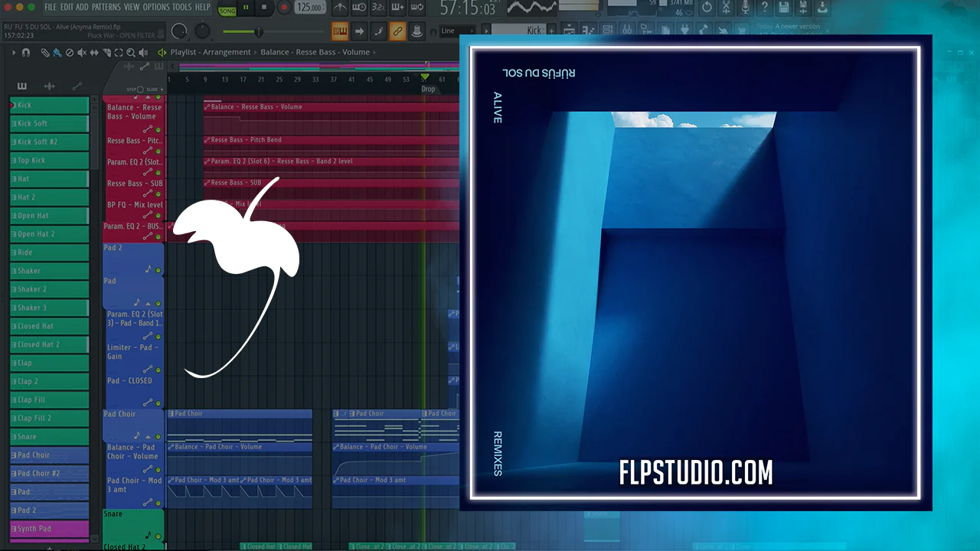Toggle the auto-scrolling arrow icon
This screenshot has width=980, height=551.
(x=359, y=31)
